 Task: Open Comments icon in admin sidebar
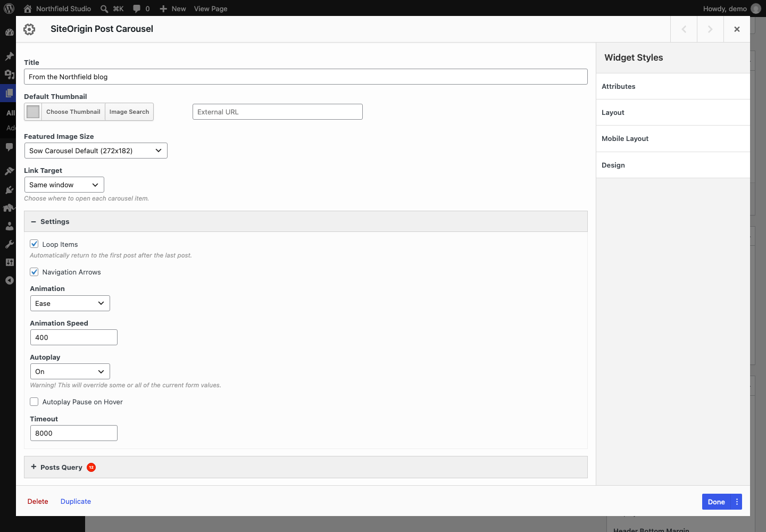click(9, 147)
